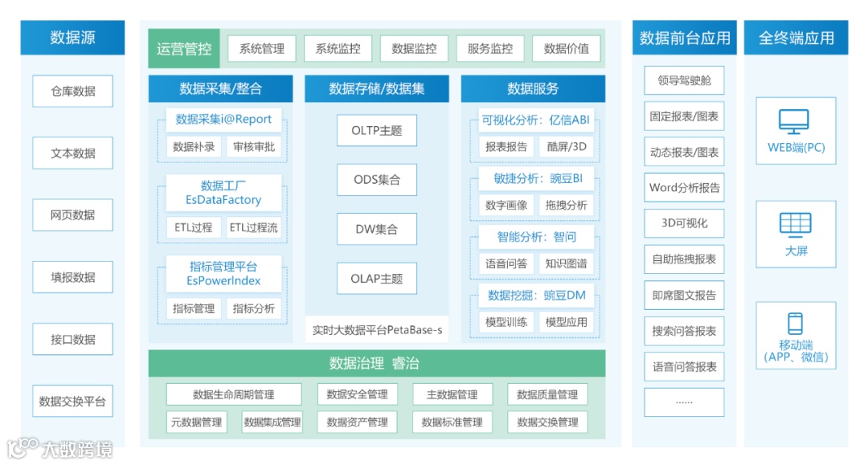Image resolution: width=868 pixels, height=465 pixels.
Task: Click the 指标管理平台 EsPowerIndex title
Action: 223,273
